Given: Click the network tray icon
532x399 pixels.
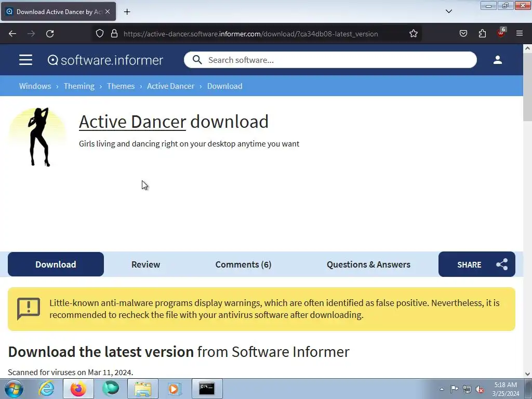Looking at the screenshot, I should tap(467, 389).
